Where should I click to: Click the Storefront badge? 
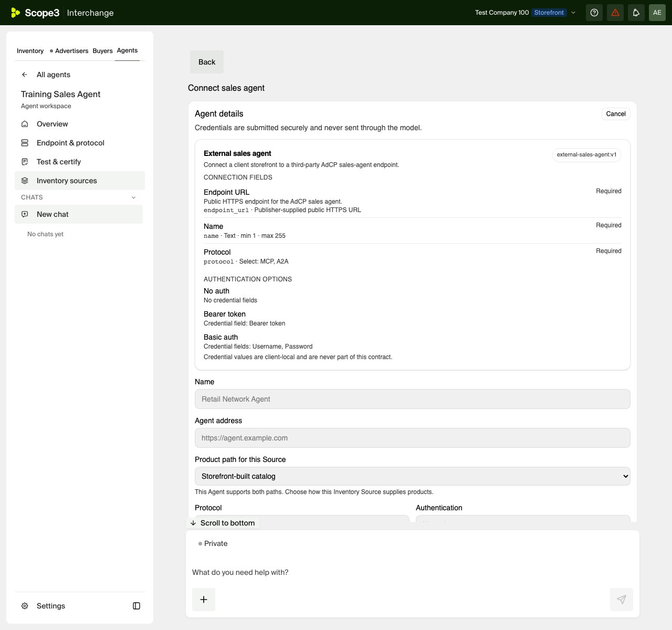pyautogui.click(x=549, y=13)
